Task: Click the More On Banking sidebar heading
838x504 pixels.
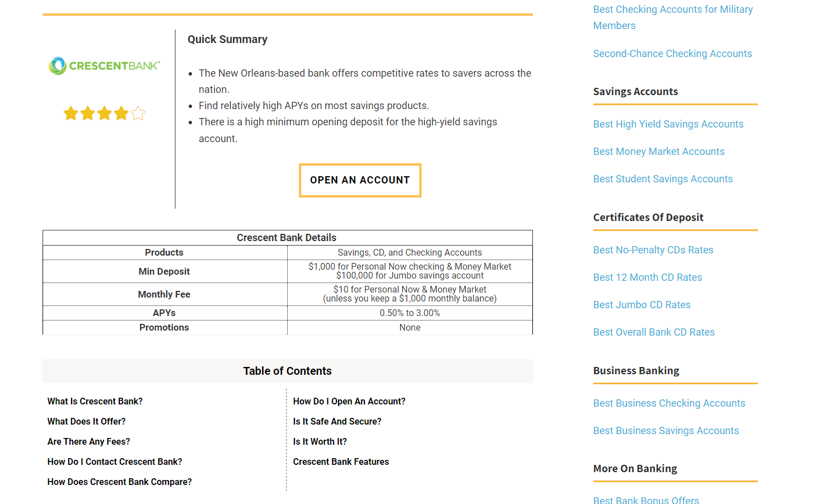Action: click(x=635, y=469)
